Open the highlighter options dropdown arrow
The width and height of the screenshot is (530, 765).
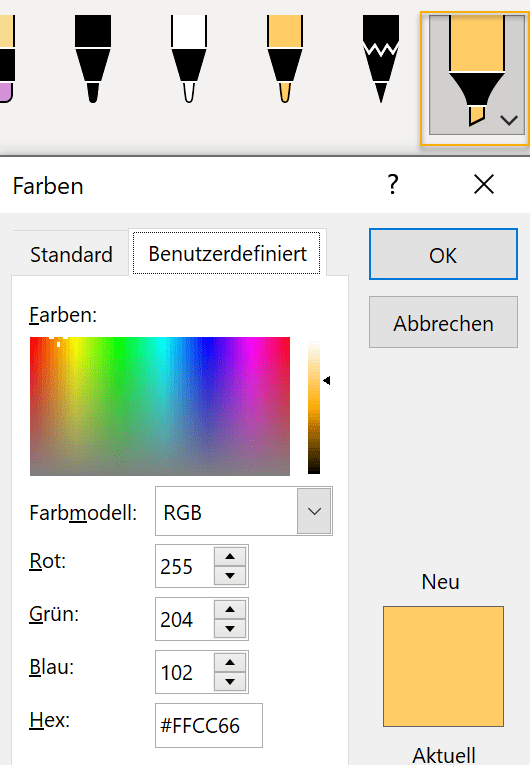tap(509, 120)
